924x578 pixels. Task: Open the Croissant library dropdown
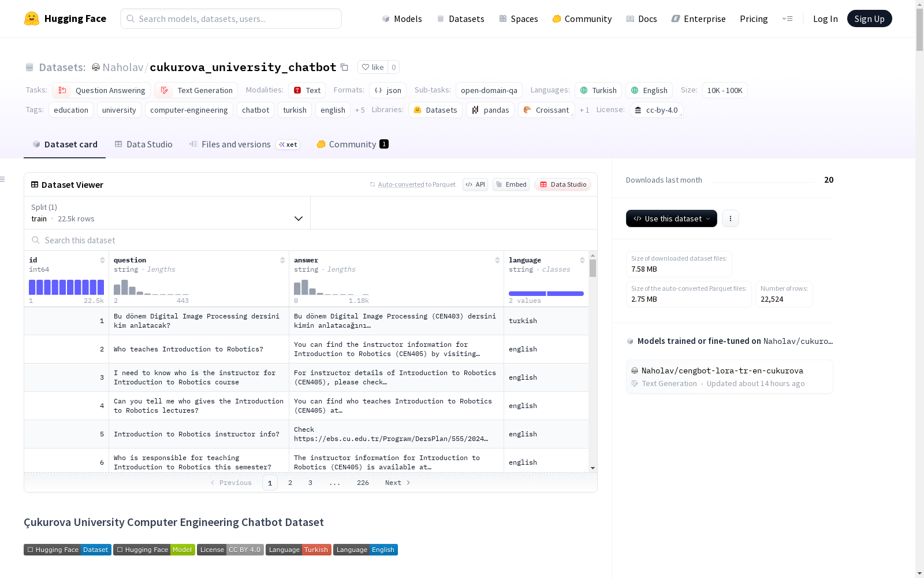[x=546, y=110]
